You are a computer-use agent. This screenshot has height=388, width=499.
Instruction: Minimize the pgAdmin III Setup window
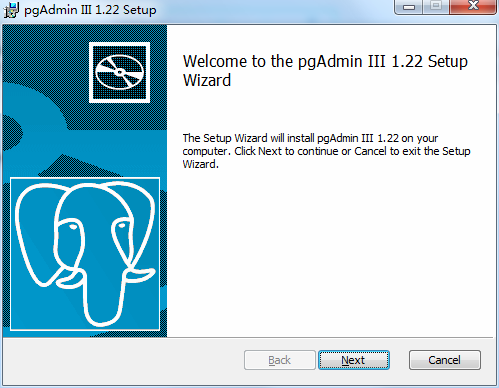(409, 6)
